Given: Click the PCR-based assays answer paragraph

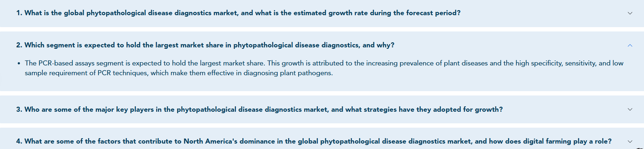Looking at the screenshot, I should tap(324, 68).
